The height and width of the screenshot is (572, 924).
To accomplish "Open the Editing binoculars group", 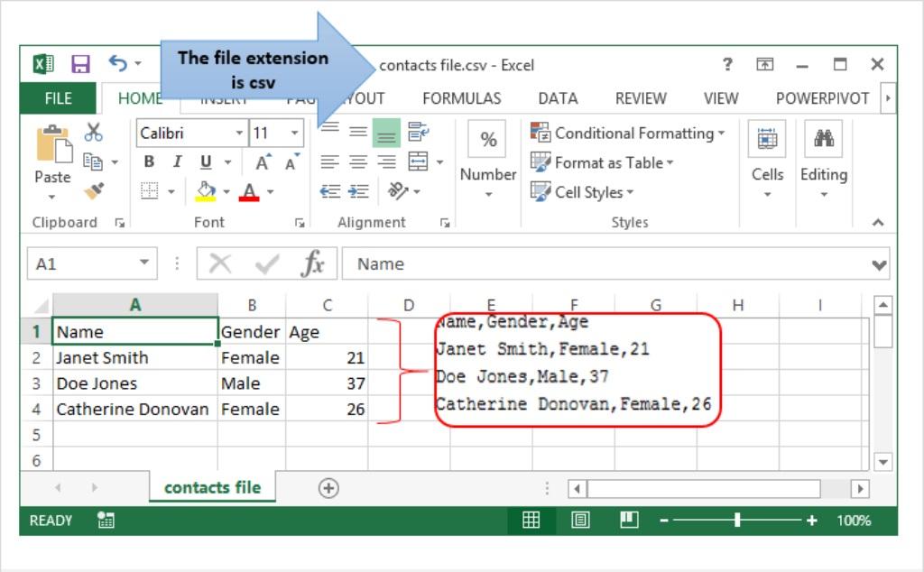I will [x=824, y=159].
